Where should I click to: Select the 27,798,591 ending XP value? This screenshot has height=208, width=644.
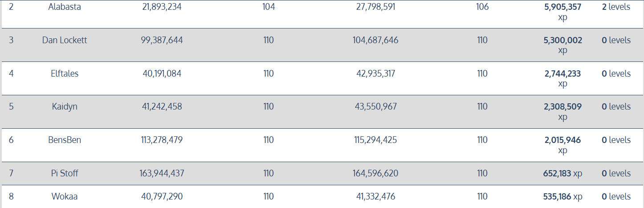[x=376, y=7]
